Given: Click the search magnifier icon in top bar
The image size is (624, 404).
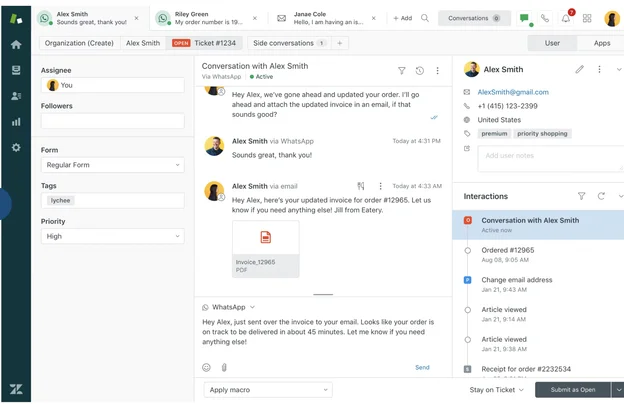Looking at the screenshot, I should (425, 18).
